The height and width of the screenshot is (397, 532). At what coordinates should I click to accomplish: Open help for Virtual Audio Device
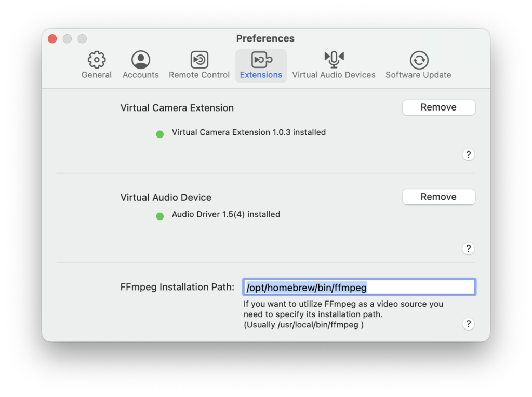click(468, 249)
